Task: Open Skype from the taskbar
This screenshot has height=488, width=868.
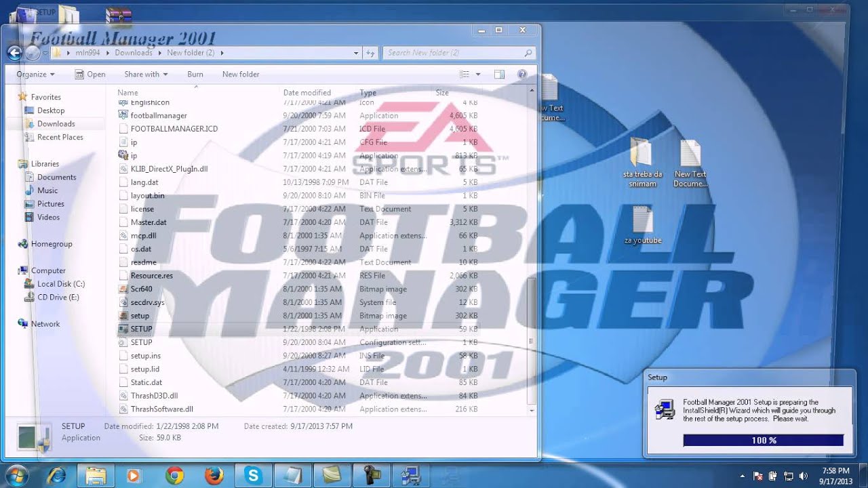Action: 254,476
